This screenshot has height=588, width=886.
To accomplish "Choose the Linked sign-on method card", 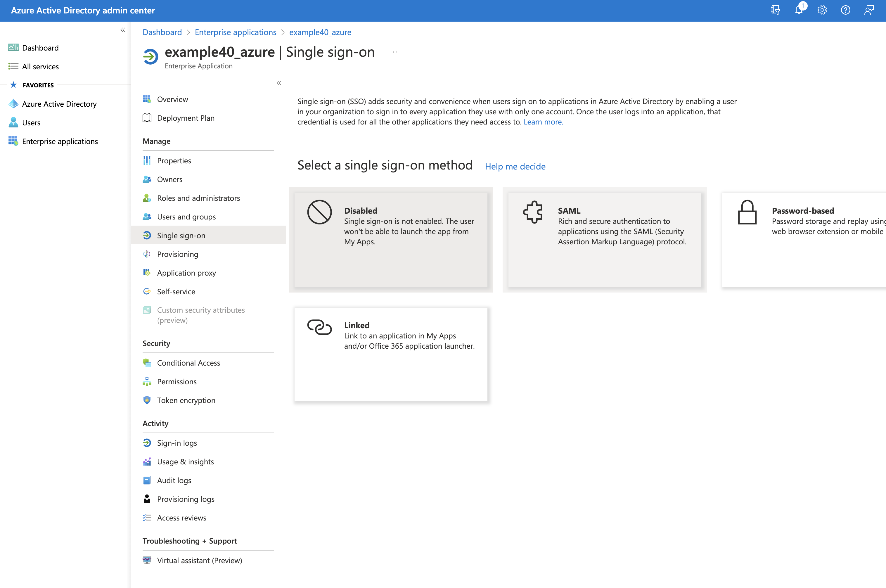I will coord(391,354).
